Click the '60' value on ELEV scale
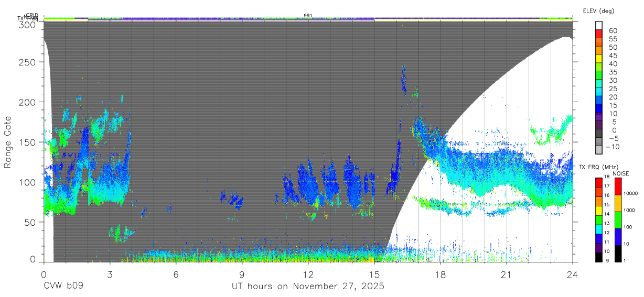 613,30
